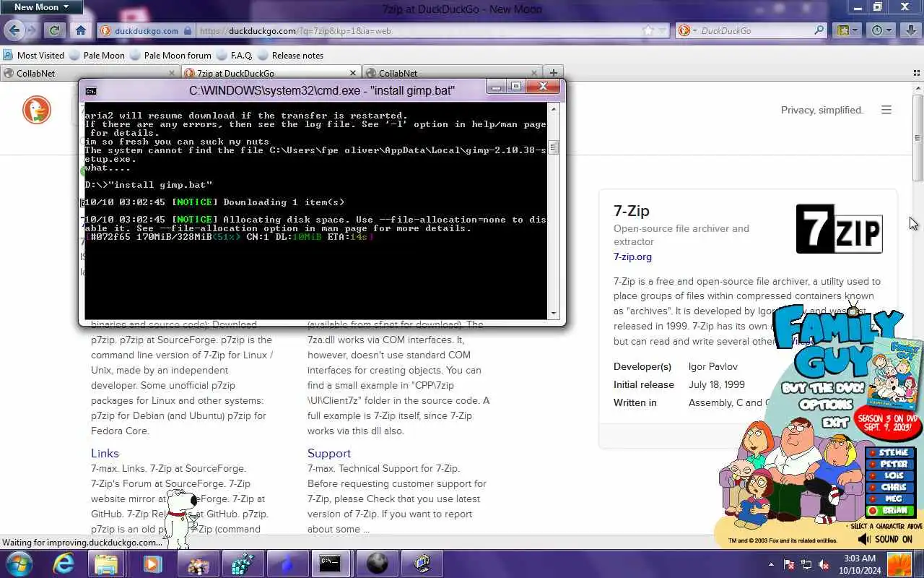Screen dimensions: 924x578
Task: Click the 7ZIP logo image
Action: coord(839,228)
